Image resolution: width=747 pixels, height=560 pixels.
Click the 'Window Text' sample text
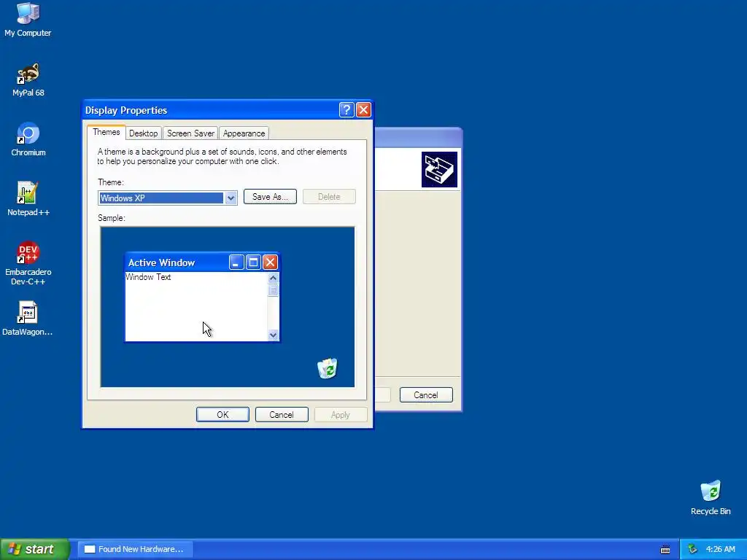(148, 277)
